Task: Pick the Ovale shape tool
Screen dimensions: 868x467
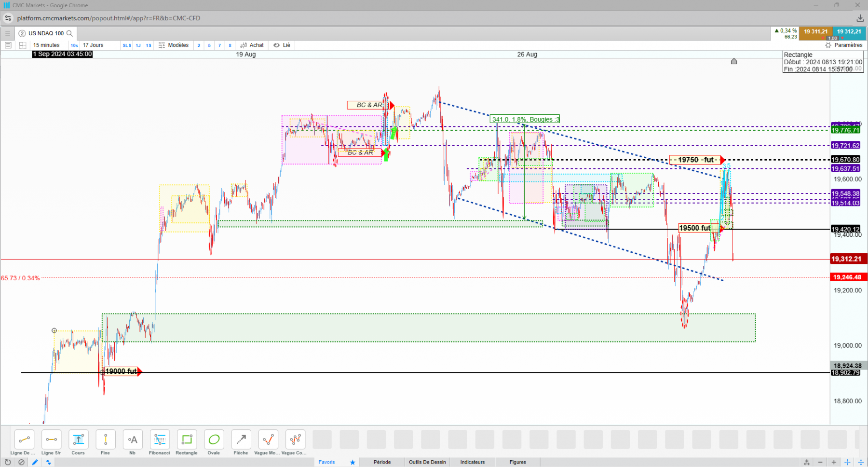Action: coord(214,442)
